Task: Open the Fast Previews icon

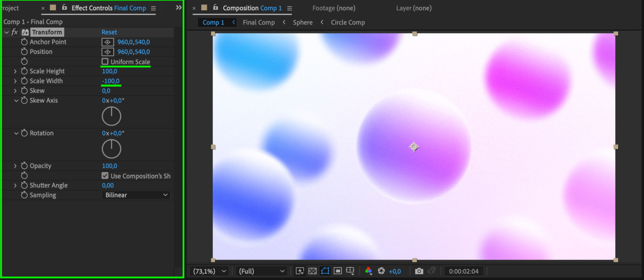Action: coord(300,271)
